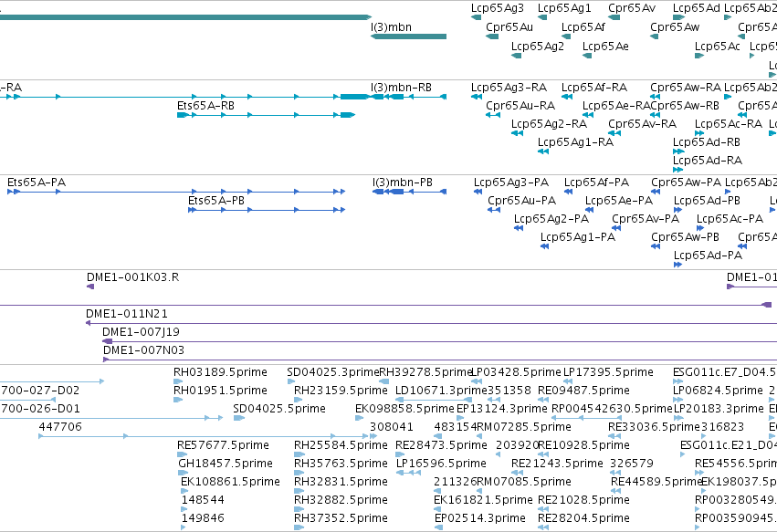
Task: Select the DME1-007N03 clone label
Action: pos(143,350)
